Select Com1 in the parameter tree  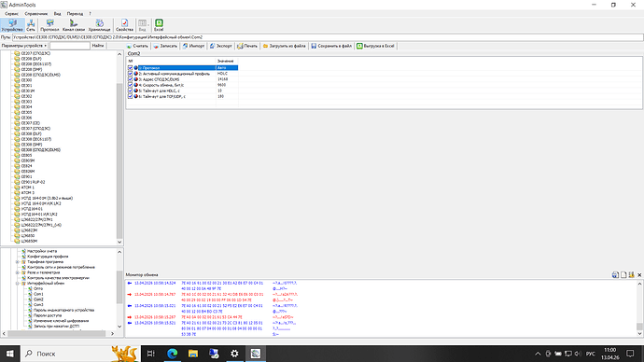pos(38,294)
